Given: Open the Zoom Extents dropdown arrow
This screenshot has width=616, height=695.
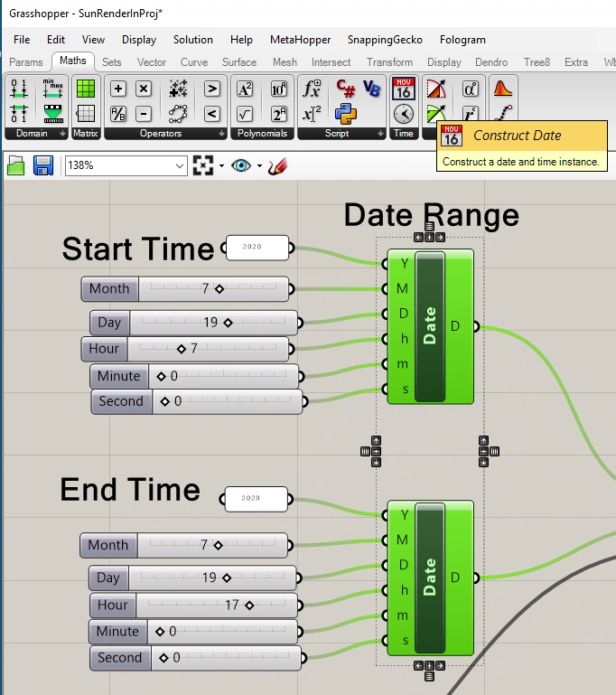Looking at the screenshot, I should pos(221,166).
